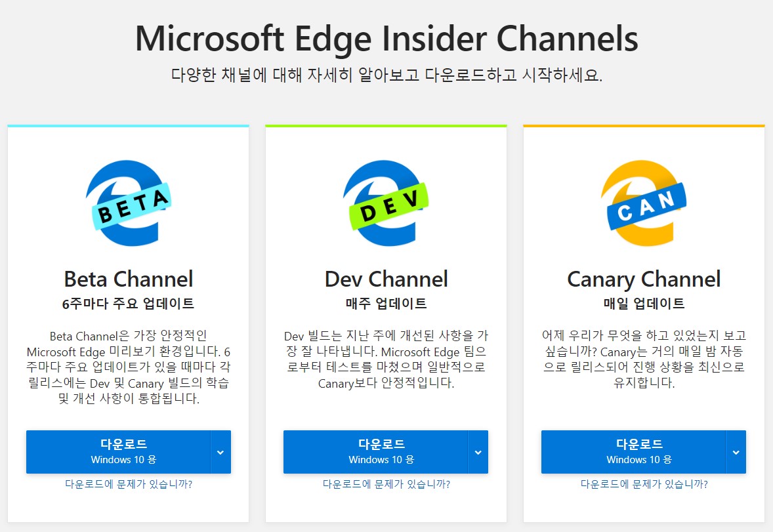Click the yellow Canary Edge logo
This screenshot has height=532, width=773.
(644, 203)
